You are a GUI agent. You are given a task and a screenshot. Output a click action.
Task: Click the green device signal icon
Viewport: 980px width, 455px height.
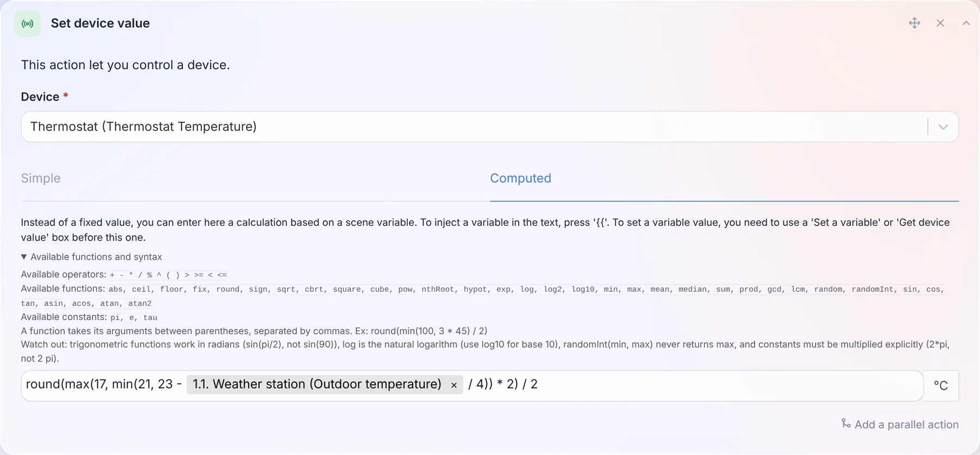27,23
